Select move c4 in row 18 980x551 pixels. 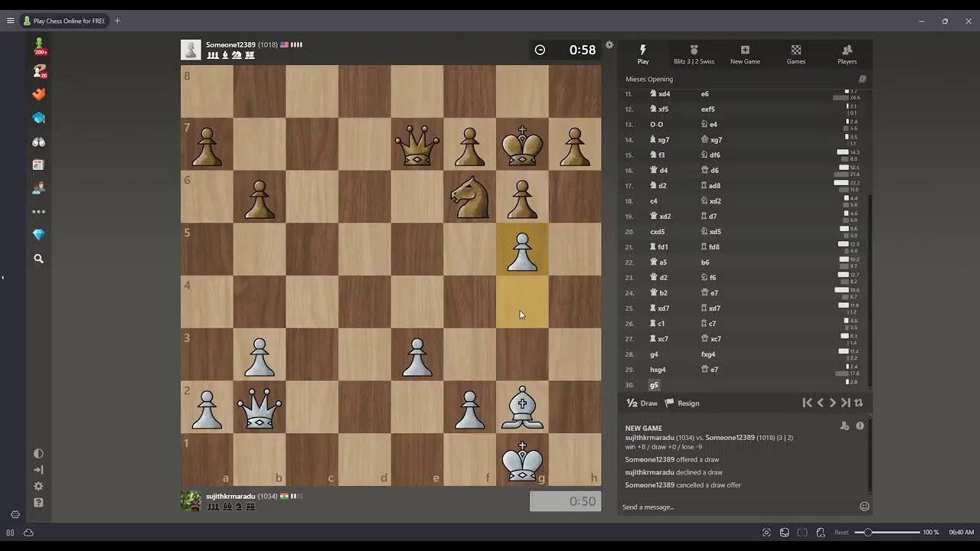653,201
